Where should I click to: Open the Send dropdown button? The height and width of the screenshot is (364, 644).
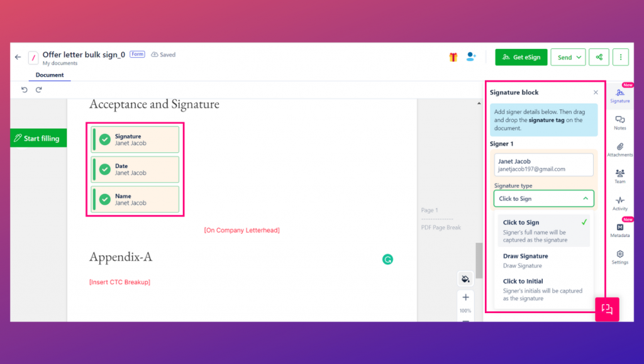[x=568, y=57]
